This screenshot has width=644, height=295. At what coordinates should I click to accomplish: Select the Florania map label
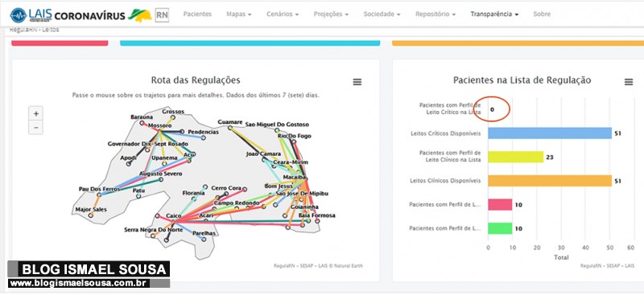click(193, 193)
